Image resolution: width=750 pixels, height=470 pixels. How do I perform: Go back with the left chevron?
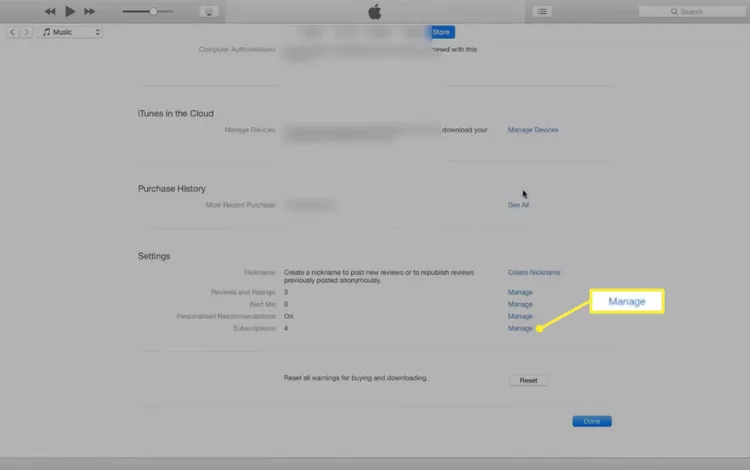pyautogui.click(x=12, y=32)
